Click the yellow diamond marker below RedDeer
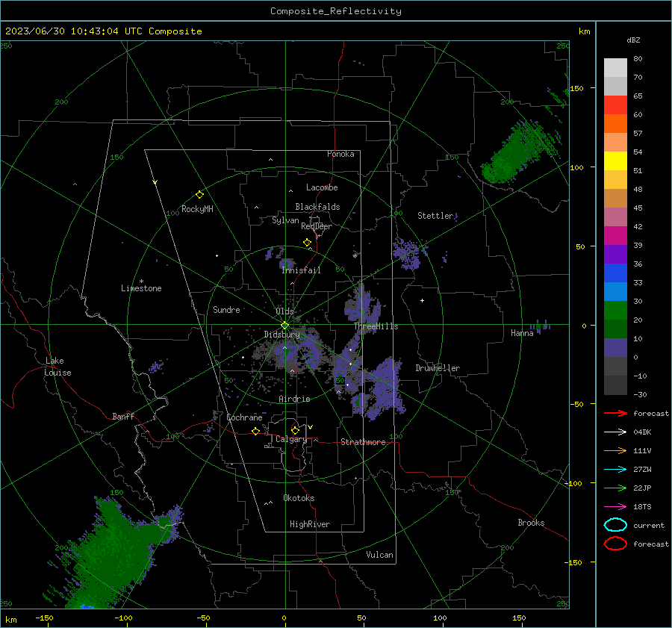Image resolution: width=672 pixels, height=628 pixels. pos(307,243)
